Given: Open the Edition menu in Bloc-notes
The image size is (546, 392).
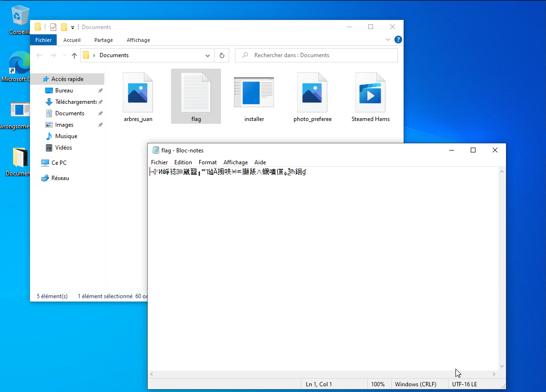Looking at the screenshot, I should point(183,162).
